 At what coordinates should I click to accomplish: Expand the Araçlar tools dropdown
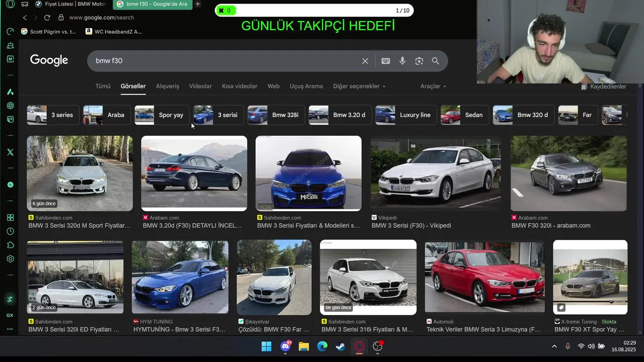[x=433, y=86]
